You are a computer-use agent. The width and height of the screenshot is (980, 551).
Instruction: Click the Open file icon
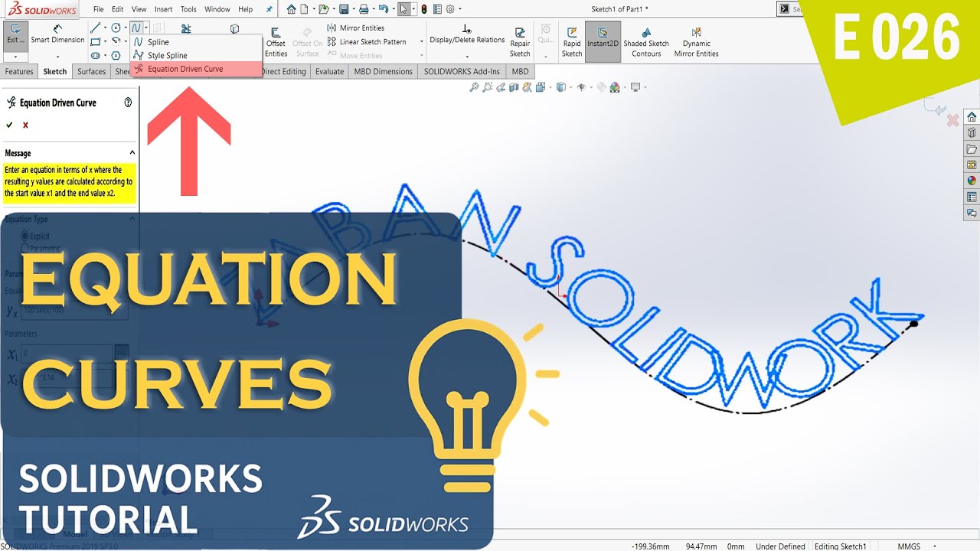(x=324, y=9)
